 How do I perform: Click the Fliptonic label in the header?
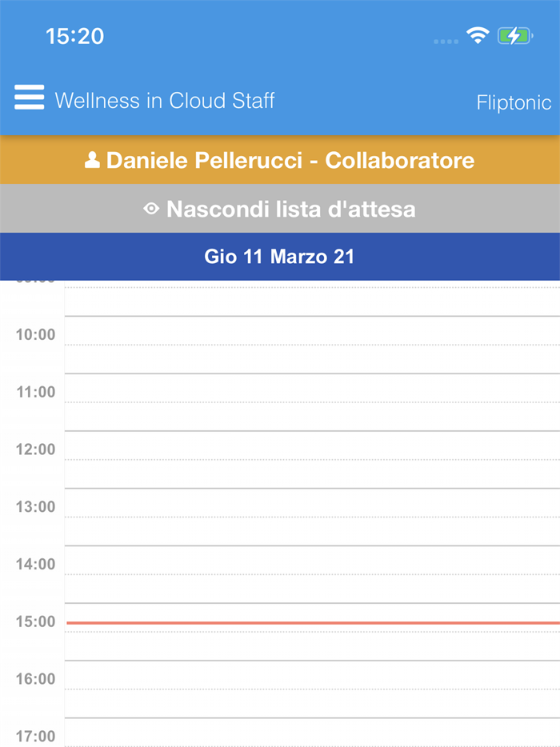(513, 103)
